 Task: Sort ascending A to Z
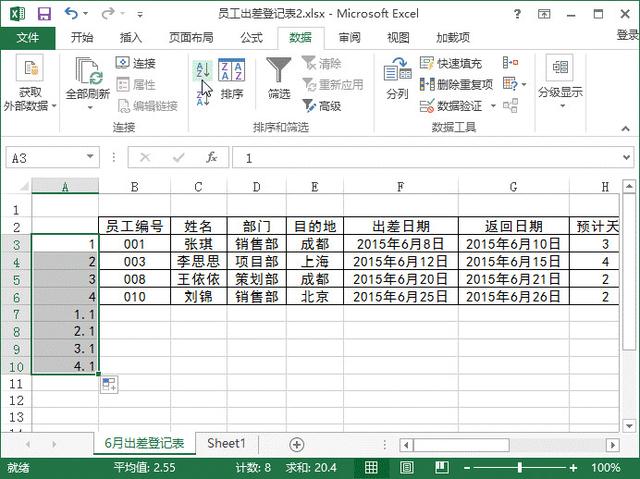point(203,69)
